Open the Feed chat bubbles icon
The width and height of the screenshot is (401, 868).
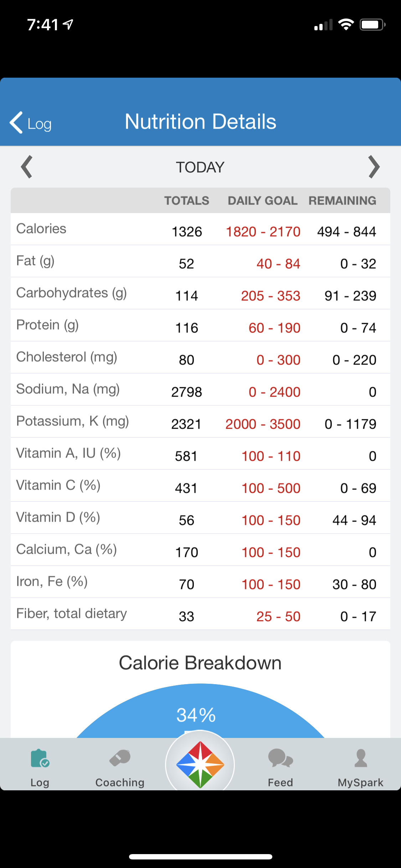click(281, 758)
